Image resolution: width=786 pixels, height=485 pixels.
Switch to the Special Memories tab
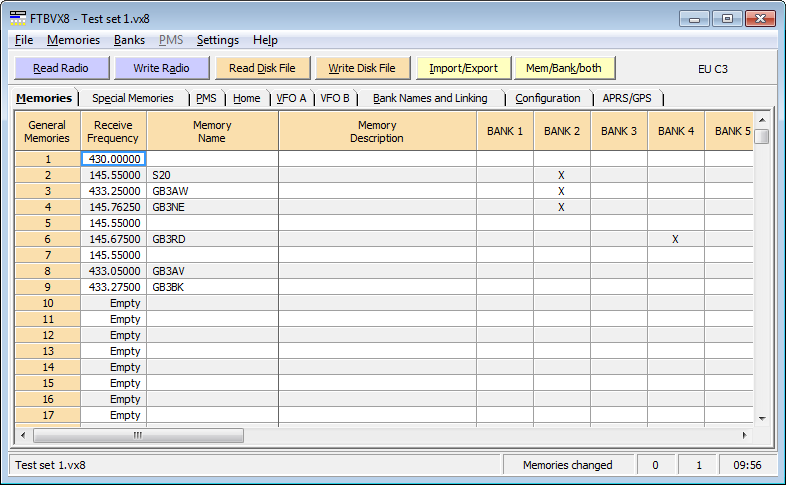[x=132, y=98]
